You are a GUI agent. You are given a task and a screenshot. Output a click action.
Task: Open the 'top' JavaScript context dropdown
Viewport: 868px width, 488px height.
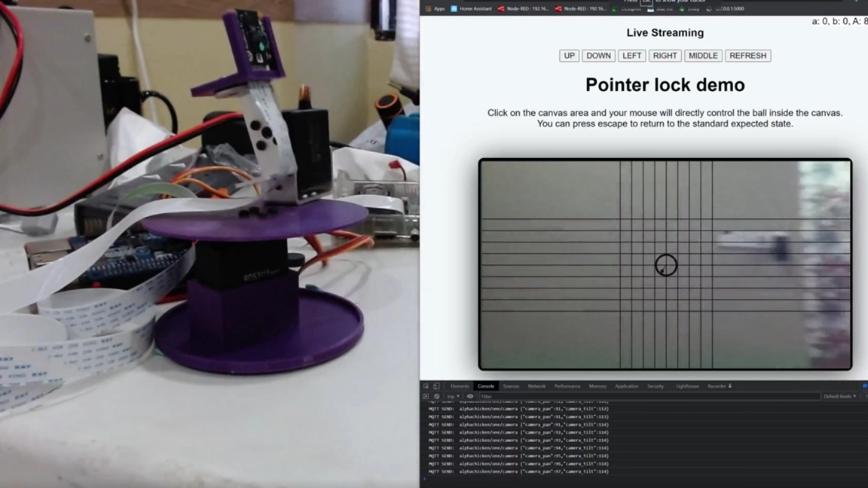[x=453, y=396]
